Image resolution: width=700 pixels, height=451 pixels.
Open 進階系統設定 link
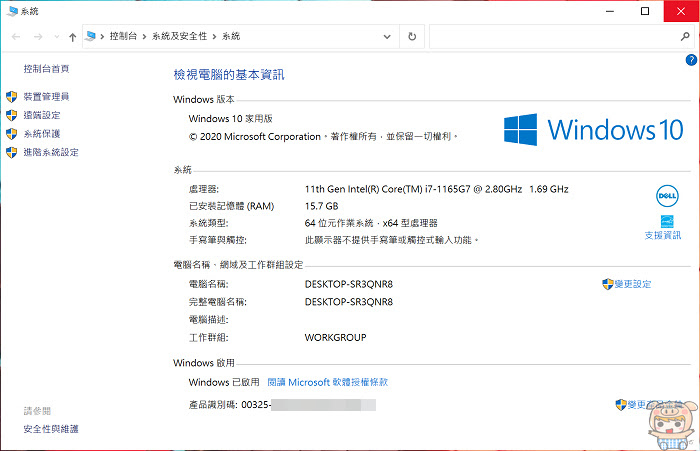click(x=51, y=152)
